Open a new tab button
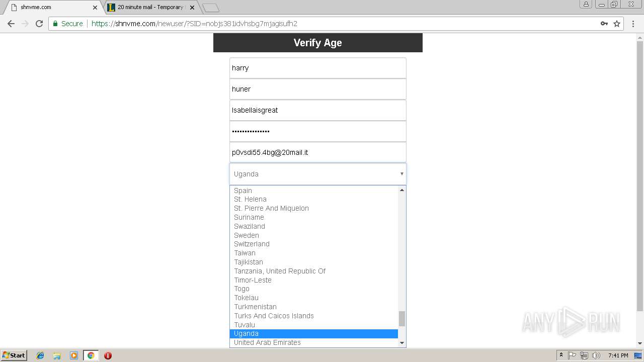Screen dimensions: 644x362 click(x=210, y=8)
